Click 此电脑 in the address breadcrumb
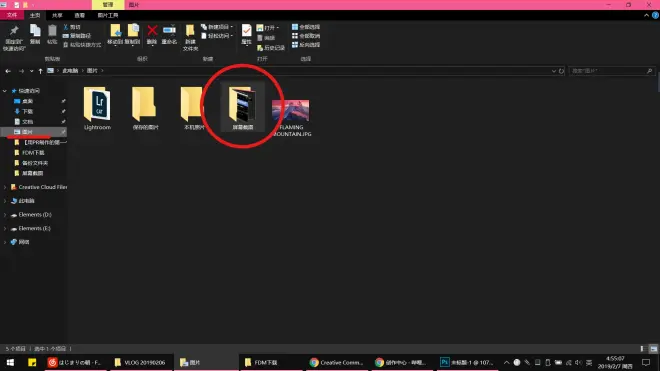660x371 pixels. (x=70, y=71)
